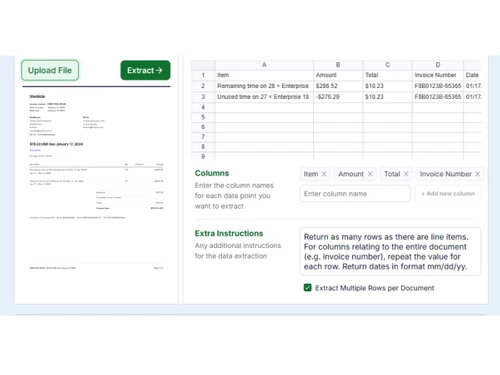Click the Item column tag label
The width and height of the screenshot is (500, 375).
click(311, 174)
